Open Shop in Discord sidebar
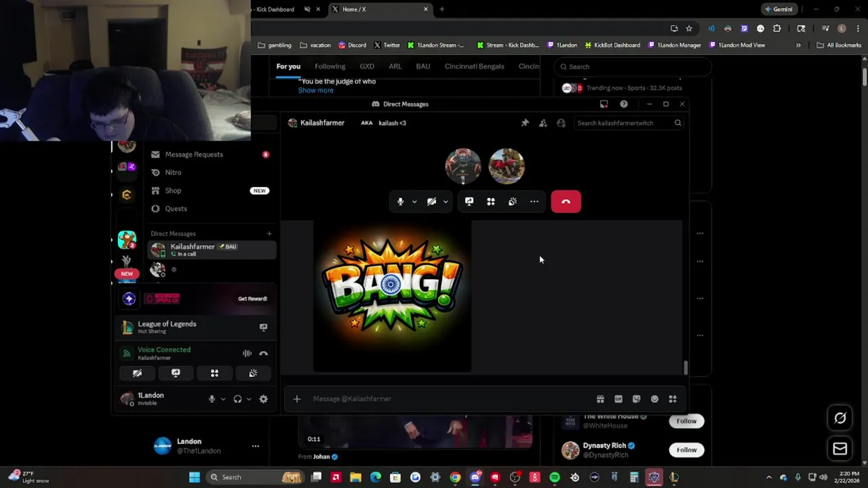This screenshot has width=868, height=488. [x=212, y=190]
